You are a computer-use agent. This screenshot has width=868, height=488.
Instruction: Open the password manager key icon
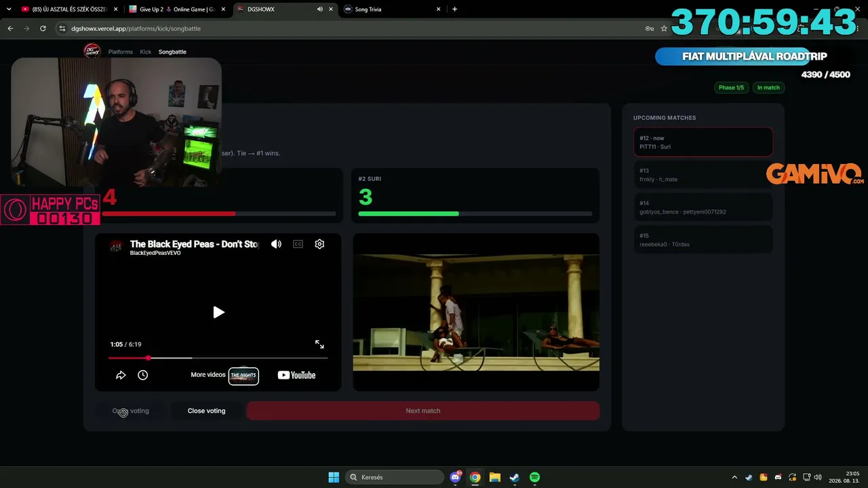pos(649,28)
